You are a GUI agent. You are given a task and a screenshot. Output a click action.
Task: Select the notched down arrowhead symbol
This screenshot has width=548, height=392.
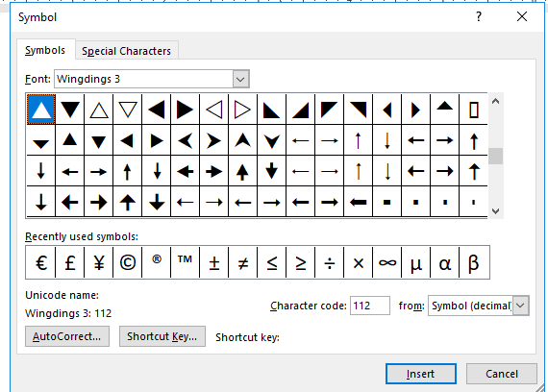click(271, 140)
